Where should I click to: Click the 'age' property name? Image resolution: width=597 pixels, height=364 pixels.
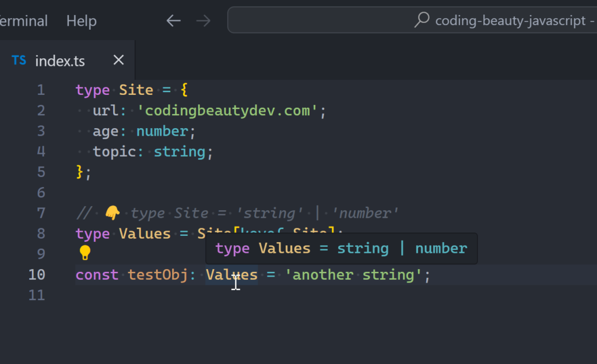tap(106, 132)
